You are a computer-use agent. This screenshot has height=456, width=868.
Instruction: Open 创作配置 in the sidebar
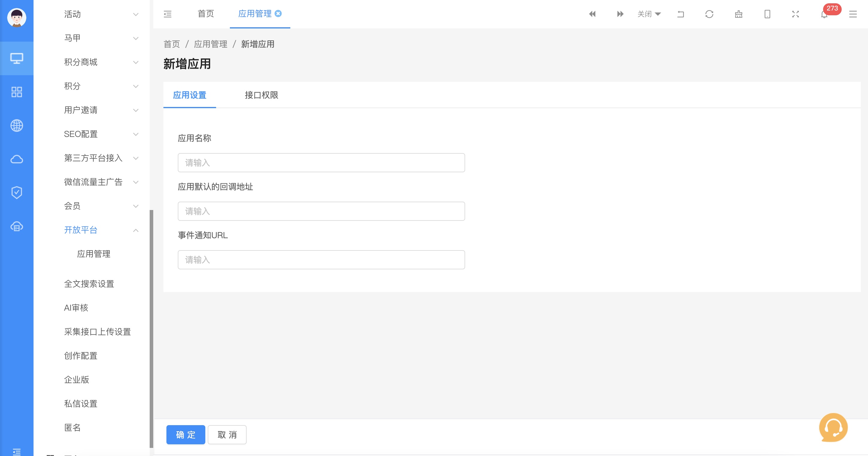(x=81, y=356)
